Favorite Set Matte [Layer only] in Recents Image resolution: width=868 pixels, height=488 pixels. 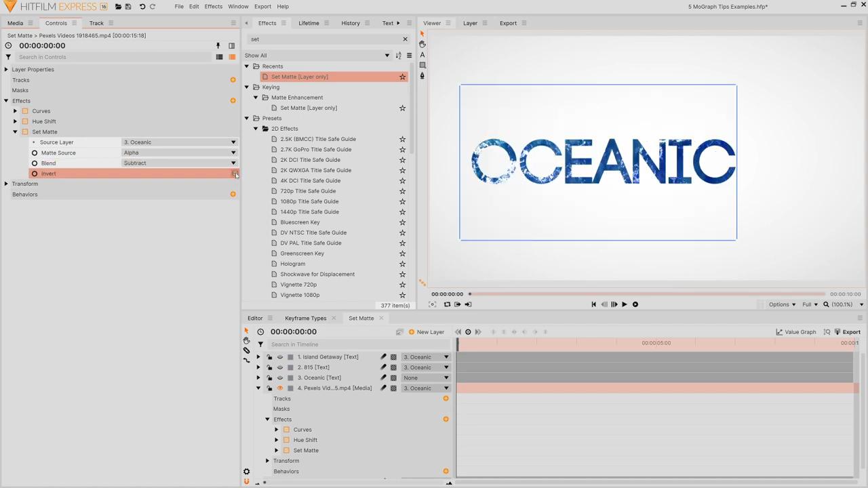click(402, 77)
